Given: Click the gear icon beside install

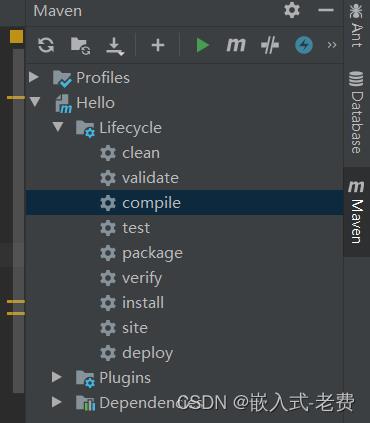Looking at the screenshot, I should 108,303.
